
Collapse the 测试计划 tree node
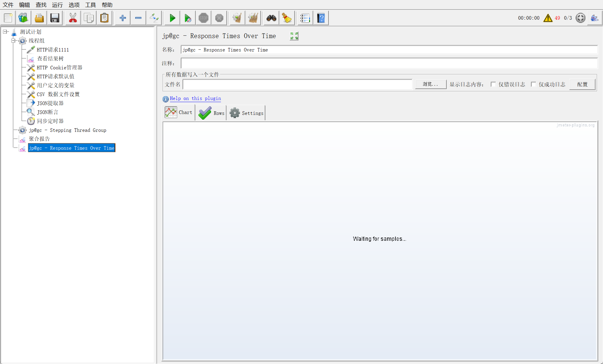click(x=5, y=32)
